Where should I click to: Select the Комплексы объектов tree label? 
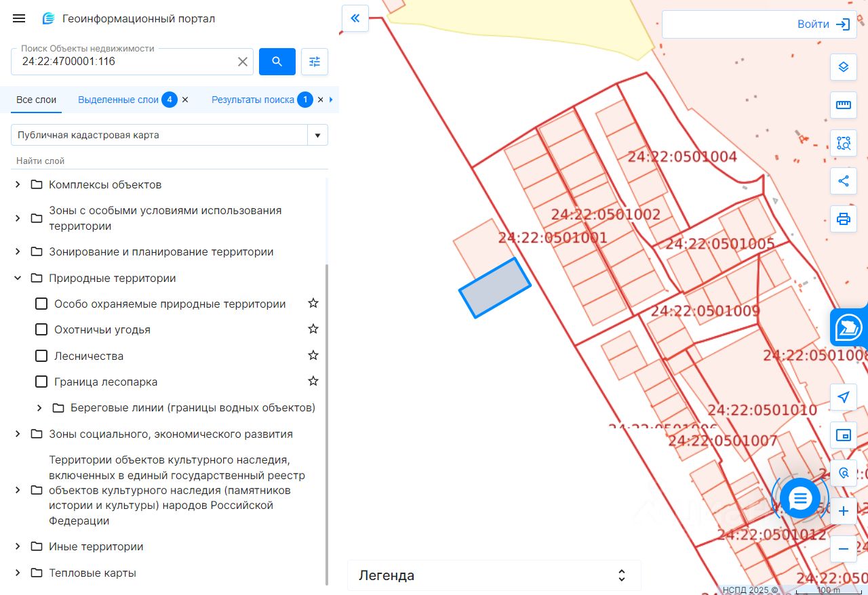point(105,184)
